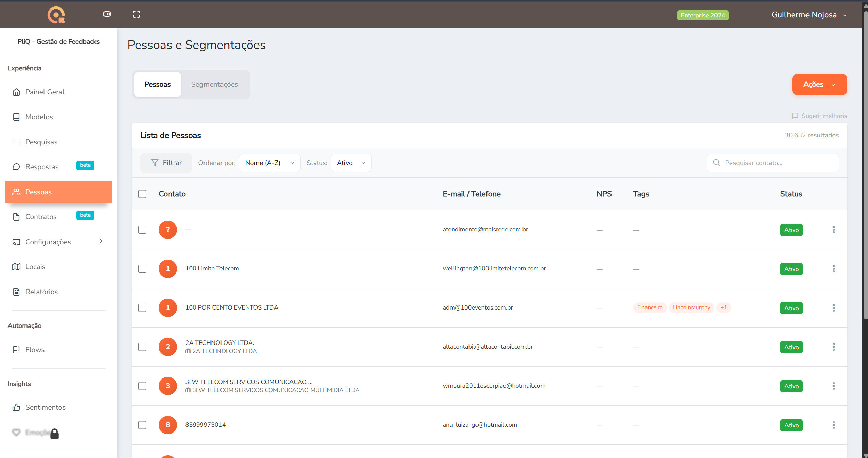Toggle the sidebar switch in header
868x458 pixels.
coord(107,14)
